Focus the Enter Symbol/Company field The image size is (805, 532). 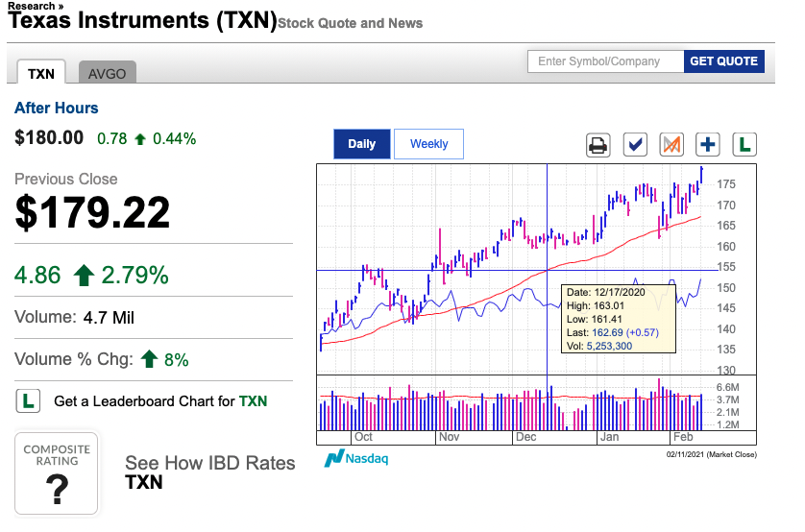pyautogui.click(x=606, y=61)
